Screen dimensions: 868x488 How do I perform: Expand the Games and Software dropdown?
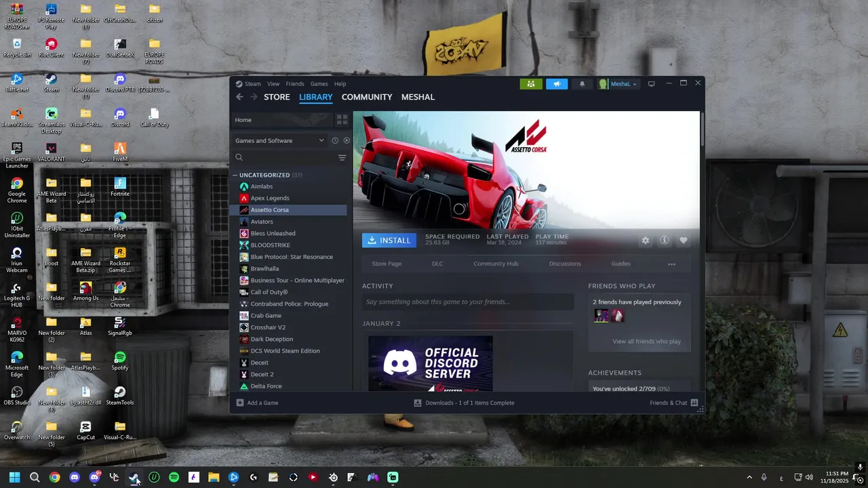coord(279,140)
